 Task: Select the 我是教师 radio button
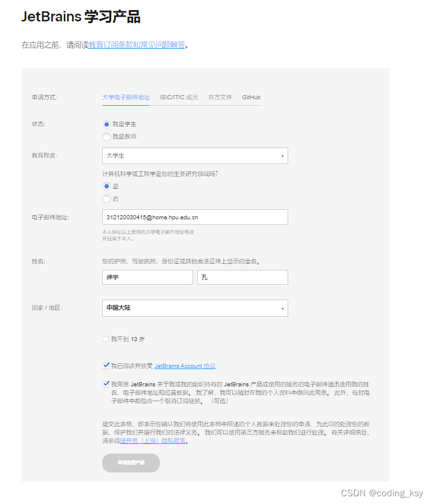coord(107,137)
